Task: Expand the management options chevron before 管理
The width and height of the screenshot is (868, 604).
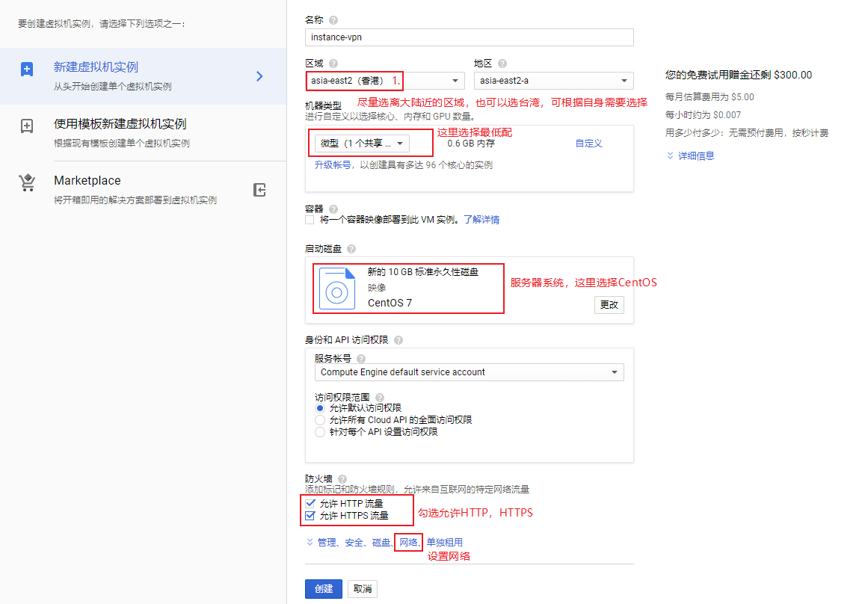Action: click(x=310, y=542)
